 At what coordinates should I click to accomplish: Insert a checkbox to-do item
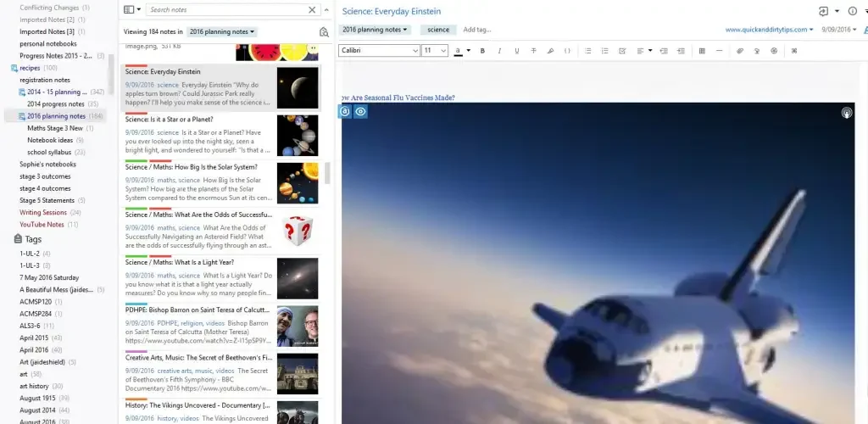[622, 51]
